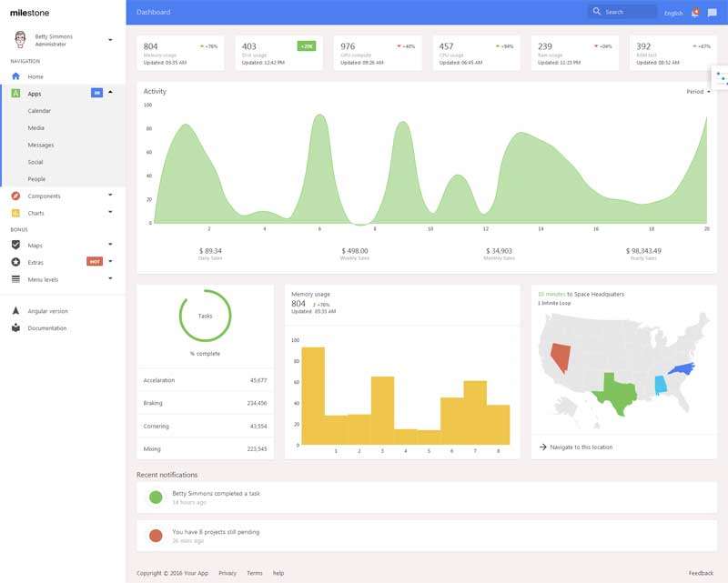Viewport: 728px width, 583px height.
Task: Click the Tasks circular progress ring
Action: pyautogui.click(x=205, y=316)
